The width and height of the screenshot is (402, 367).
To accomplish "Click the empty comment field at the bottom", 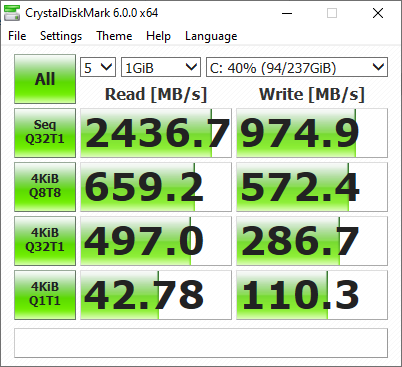I will (x=201, y=343).
